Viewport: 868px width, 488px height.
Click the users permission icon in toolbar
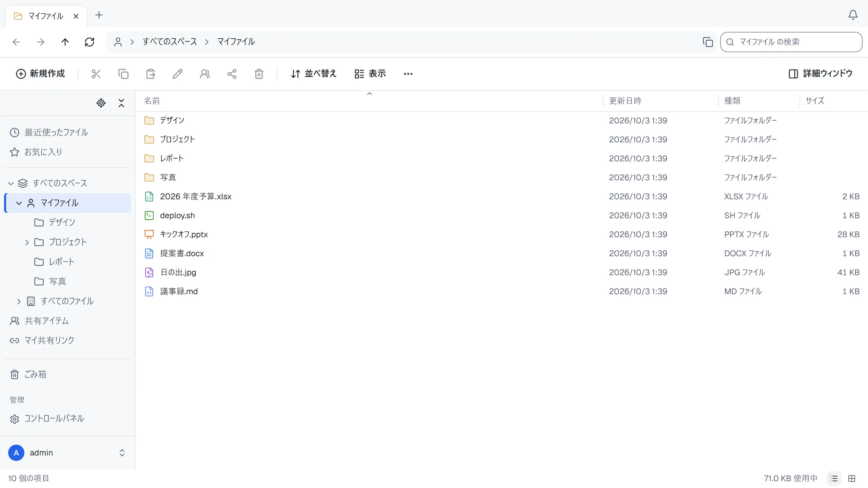204,74
